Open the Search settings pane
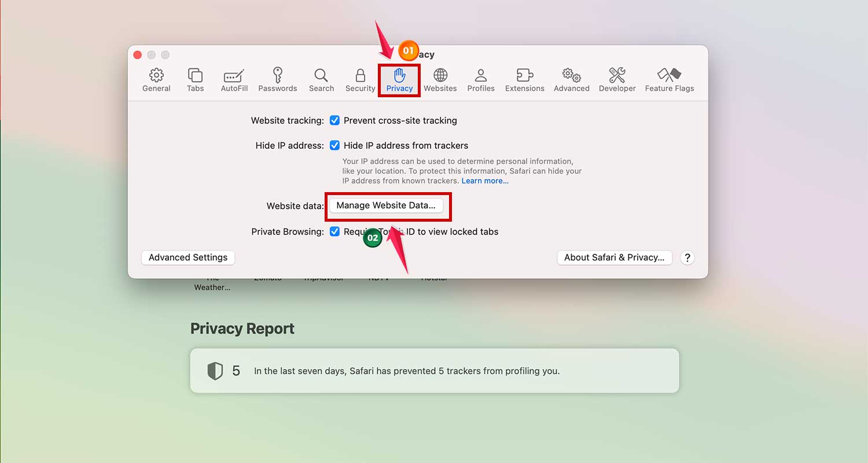This screenshot has height=463, width=868. [321, 80]
